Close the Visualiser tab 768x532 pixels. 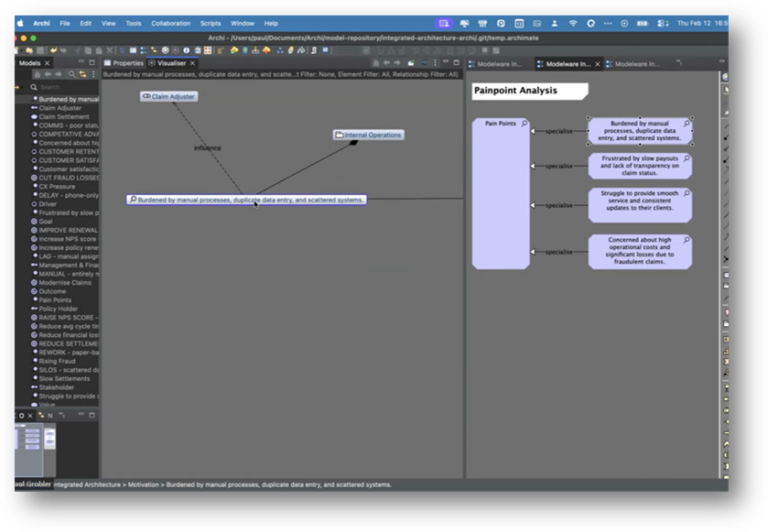click(x=192, y=63)
